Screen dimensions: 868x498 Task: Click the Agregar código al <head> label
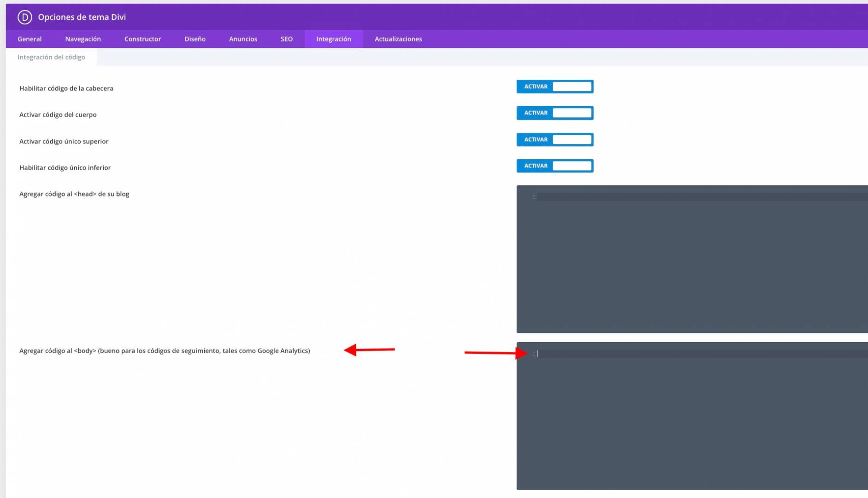click(x=74, y=194)
